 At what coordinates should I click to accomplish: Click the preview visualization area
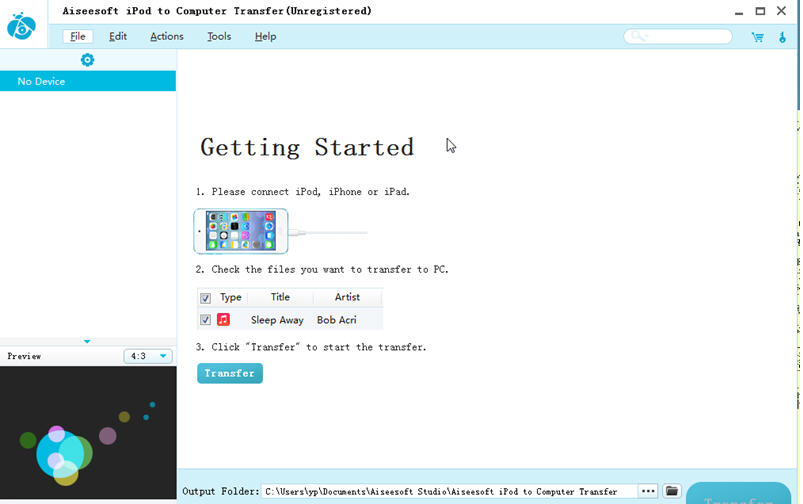point(88,432)
